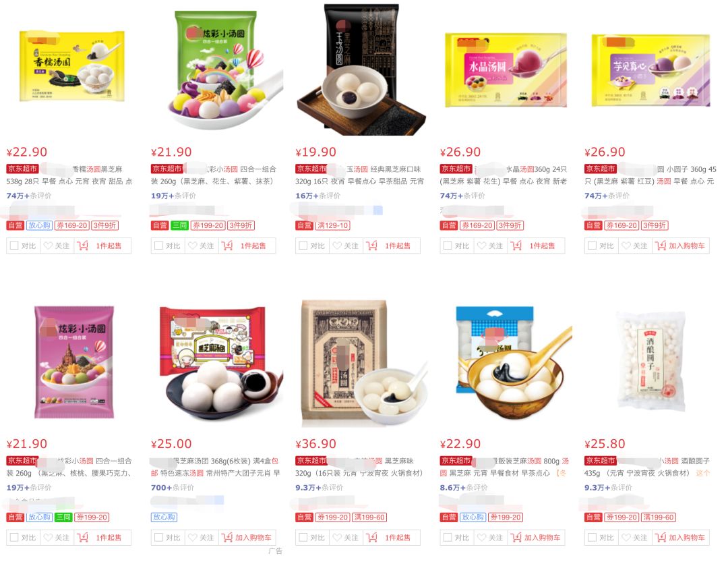The image size is (728, 562).
Task: Click the cart icon on the ¥22.90 散装芝麻汤圆 item
Action: click(x=516, y=537)
